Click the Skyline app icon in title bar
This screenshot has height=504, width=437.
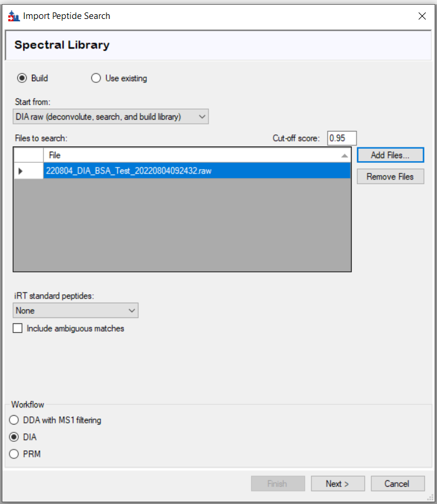(13, 16)
